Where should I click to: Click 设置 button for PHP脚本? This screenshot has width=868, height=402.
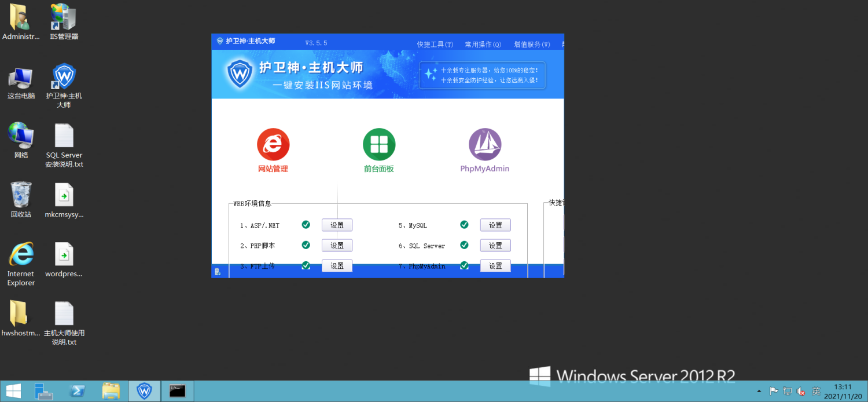[337, 246]
